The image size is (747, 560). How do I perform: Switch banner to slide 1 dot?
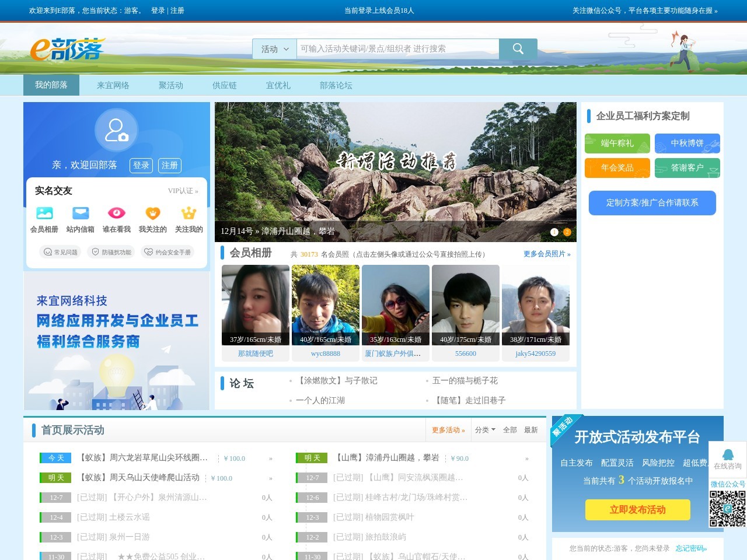tap(554, 232)
